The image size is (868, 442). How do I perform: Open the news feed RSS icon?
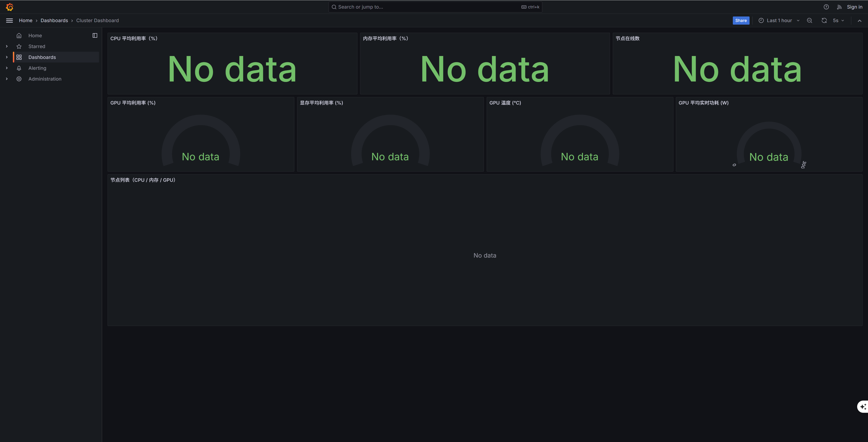(839, 7)
